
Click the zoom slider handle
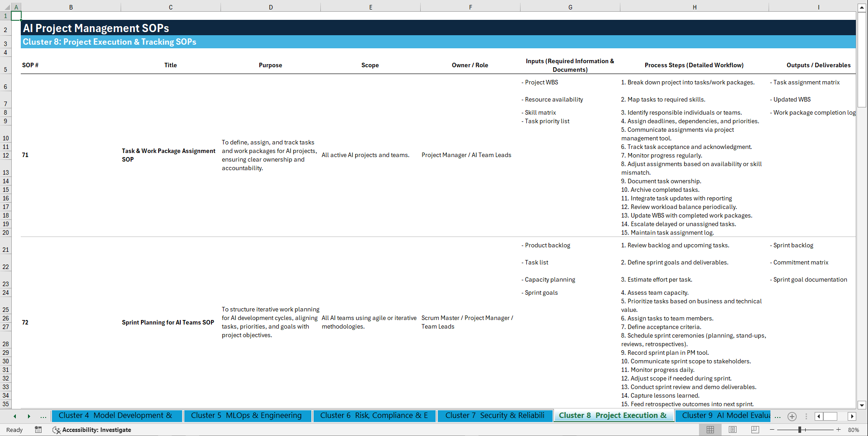click(800, 430)
